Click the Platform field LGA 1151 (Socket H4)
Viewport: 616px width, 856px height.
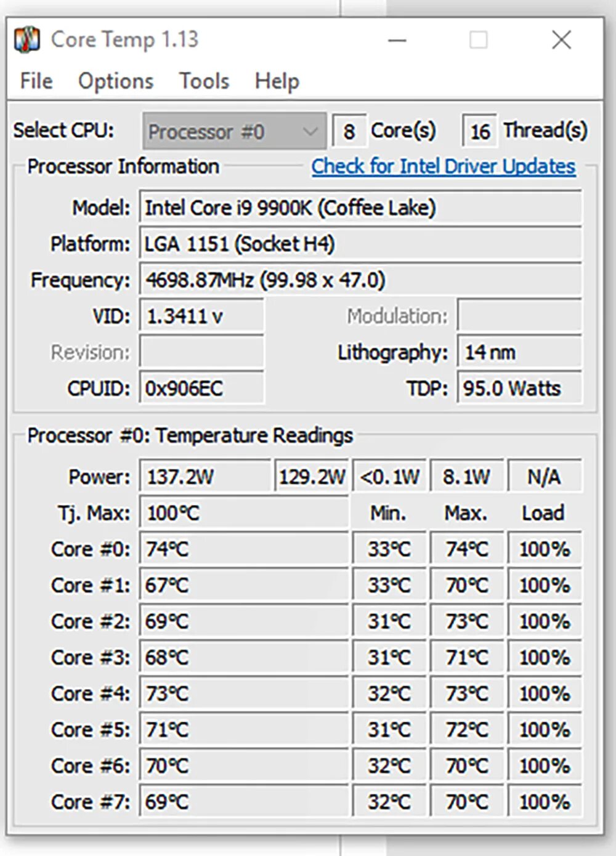pyautogui.click(x=360, y=244)
